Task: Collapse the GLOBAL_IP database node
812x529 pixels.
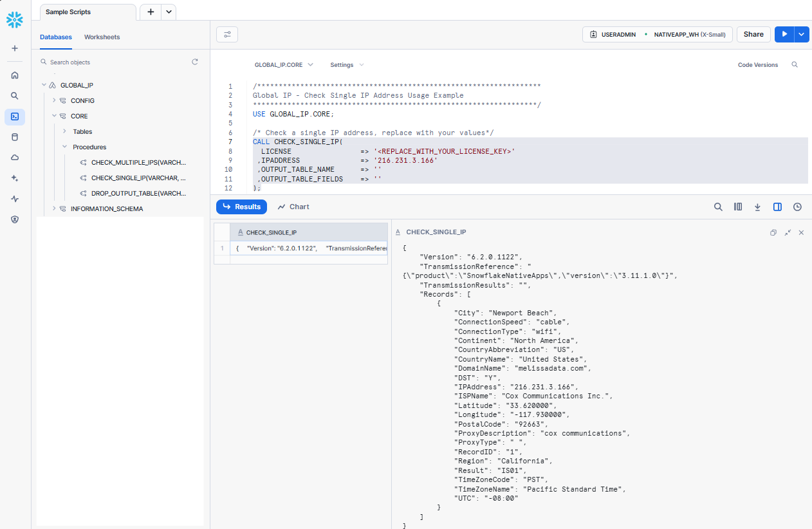Action: coord(44,85)
